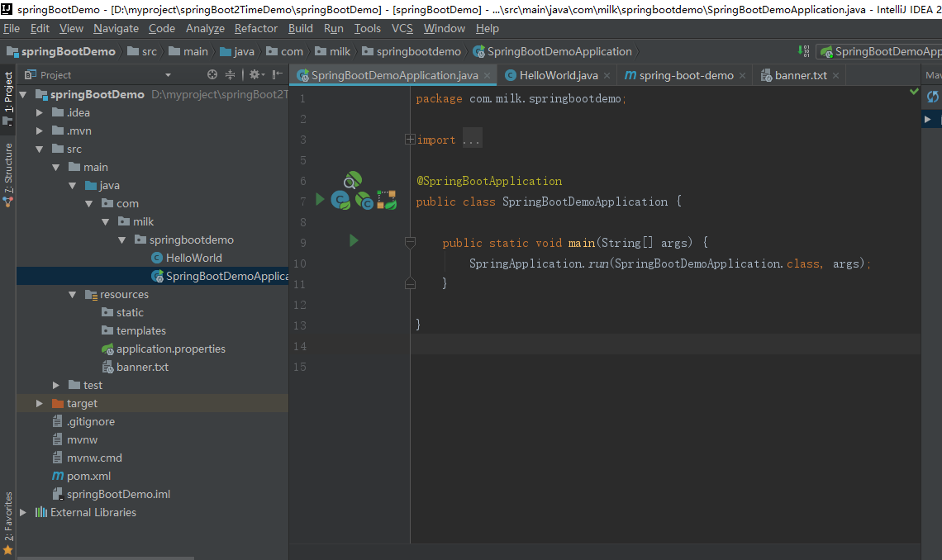Click the Maven run arrow in right panel
The height and width of the screenshot is (560, 942).
tap(928, 120)
